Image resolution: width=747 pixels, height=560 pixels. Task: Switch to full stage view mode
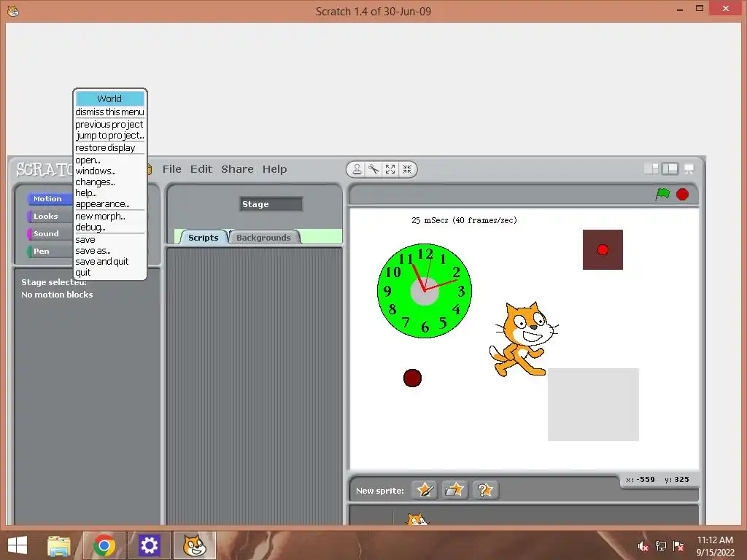(670, 168)
